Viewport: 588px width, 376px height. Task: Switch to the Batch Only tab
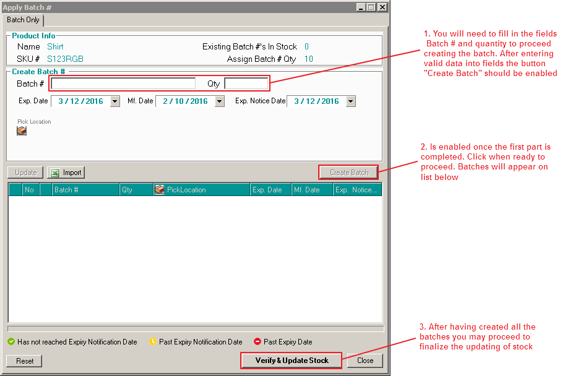[24, 20]
